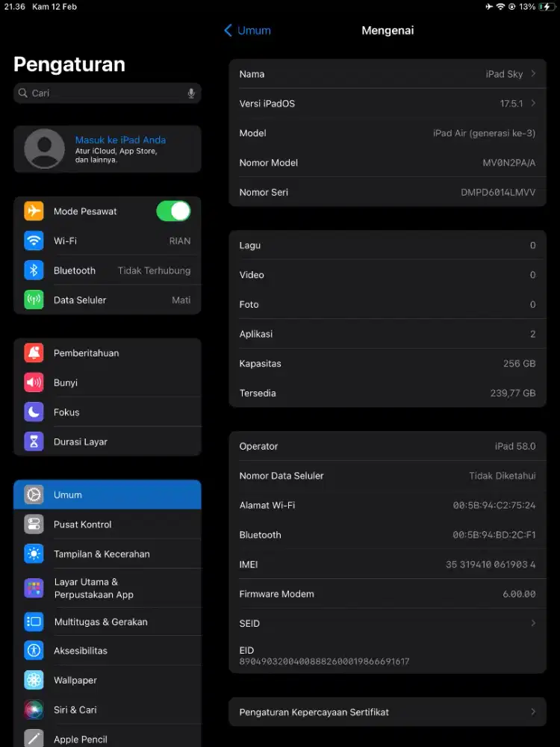Tap the Bunyi speaker icon
Screen dimensions: 560x747
(34, 382)
